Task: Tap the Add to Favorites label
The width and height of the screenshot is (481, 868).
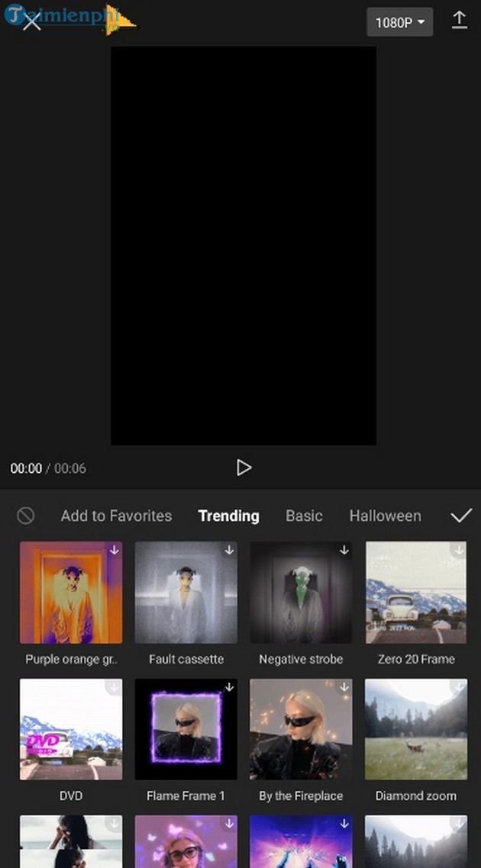Action: pyautogui.click(x=116, y=516)
